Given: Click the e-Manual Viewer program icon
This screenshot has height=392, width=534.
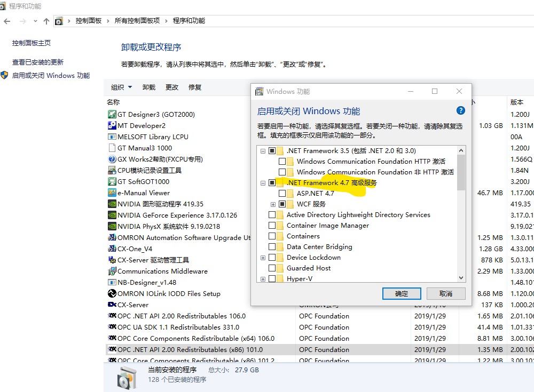Looking at the screenshot, I should pyautogui.click(x=112, y=193).
